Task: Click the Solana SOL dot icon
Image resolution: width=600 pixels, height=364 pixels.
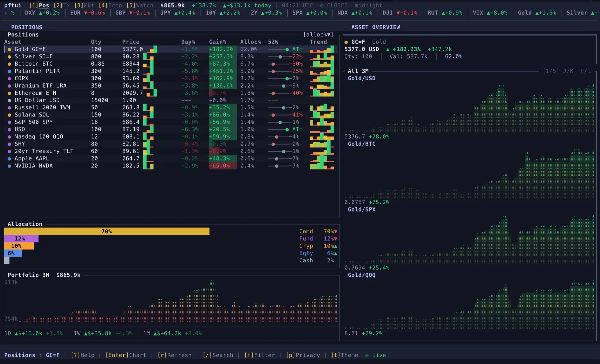Action: pos(9,115)
